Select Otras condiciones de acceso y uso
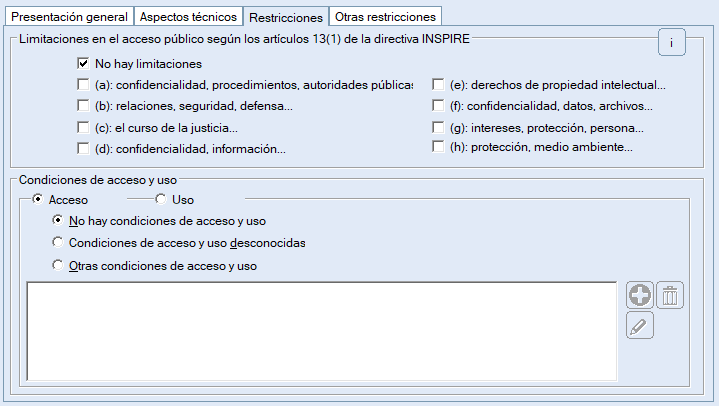The image size is (719, 406). click(x=58, y=266)
